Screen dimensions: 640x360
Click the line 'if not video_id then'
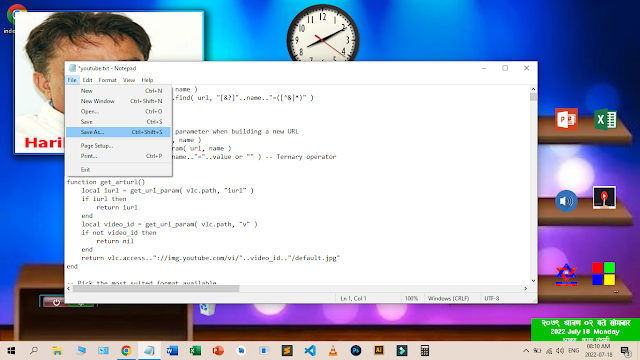click(119, 233)
